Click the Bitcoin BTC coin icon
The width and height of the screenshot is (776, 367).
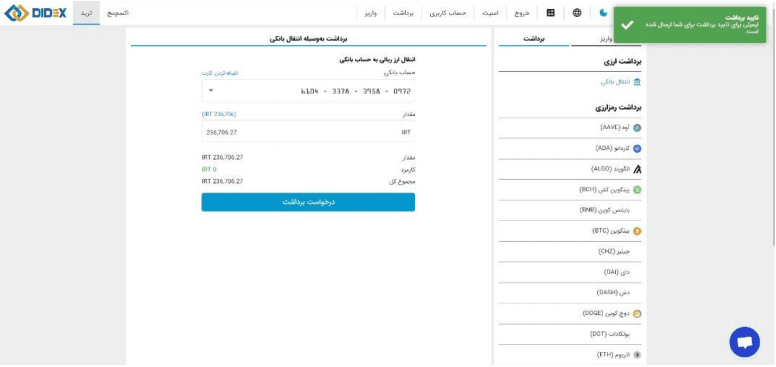(637, 231)
